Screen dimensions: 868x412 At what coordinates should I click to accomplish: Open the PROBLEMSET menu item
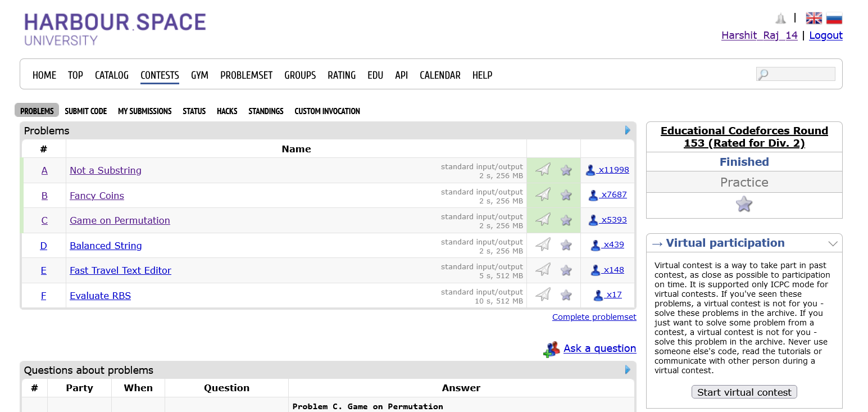[x=246, y=75]
